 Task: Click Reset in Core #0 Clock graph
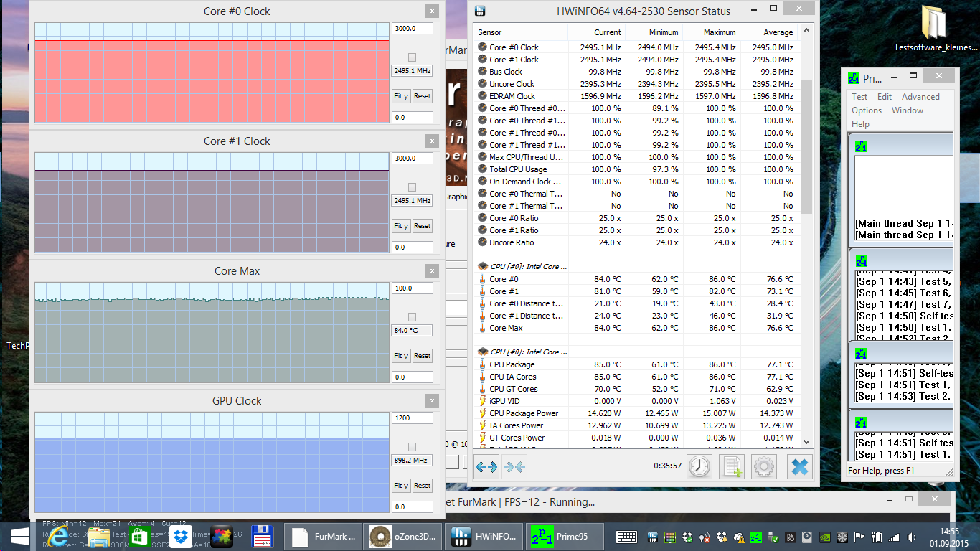pyautogui.click(x=423, y=96)
